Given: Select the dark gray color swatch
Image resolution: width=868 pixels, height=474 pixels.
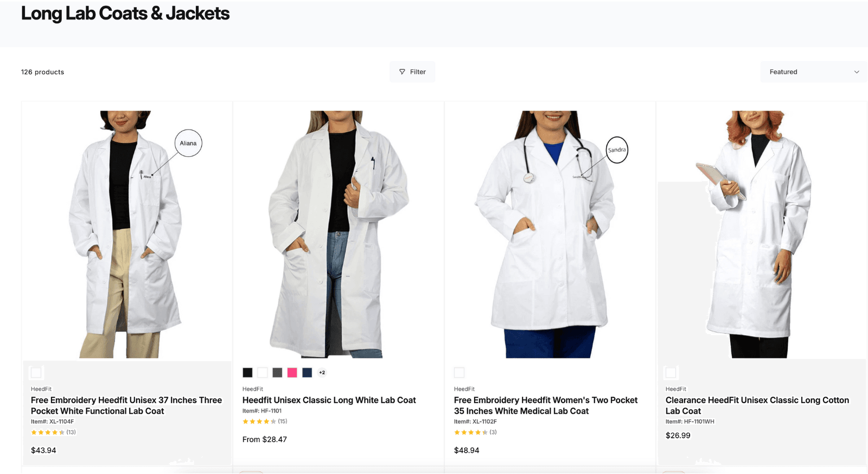Looking at the screenshot, I should 277,373.
